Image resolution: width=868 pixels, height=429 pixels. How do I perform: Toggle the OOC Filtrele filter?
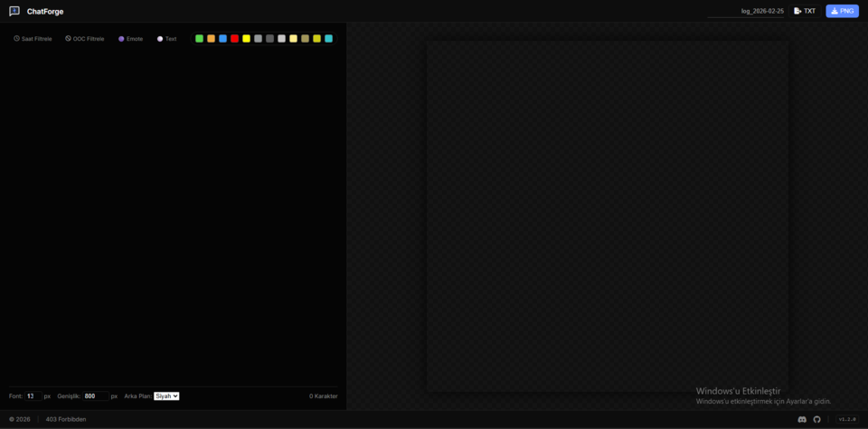[x=85, y=39]
